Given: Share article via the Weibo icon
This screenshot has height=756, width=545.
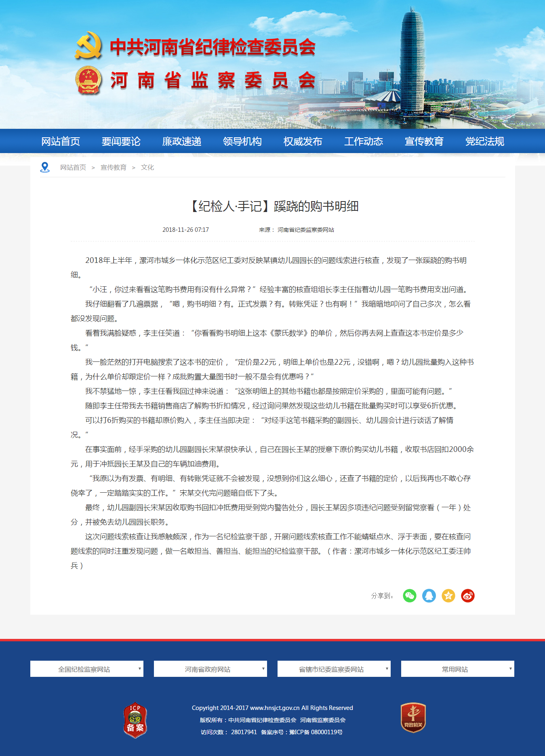Looking at the screenshot, I should coord(468,596).
